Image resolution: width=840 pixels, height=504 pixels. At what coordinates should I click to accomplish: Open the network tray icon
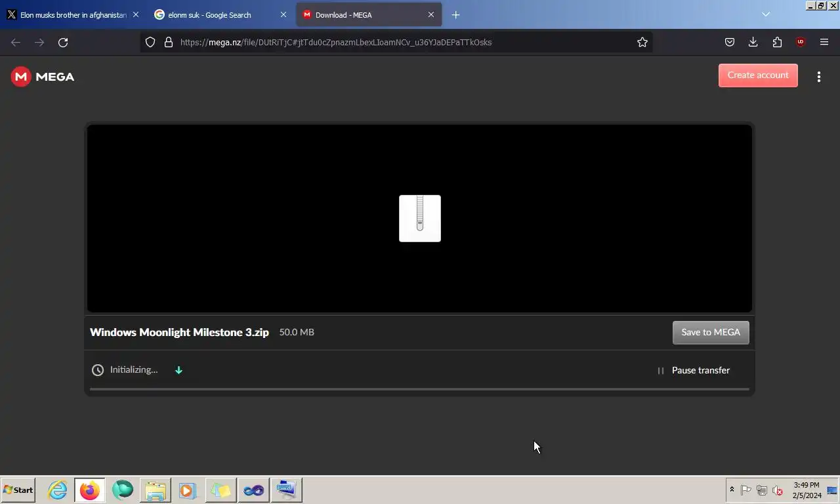click(762, 490)
